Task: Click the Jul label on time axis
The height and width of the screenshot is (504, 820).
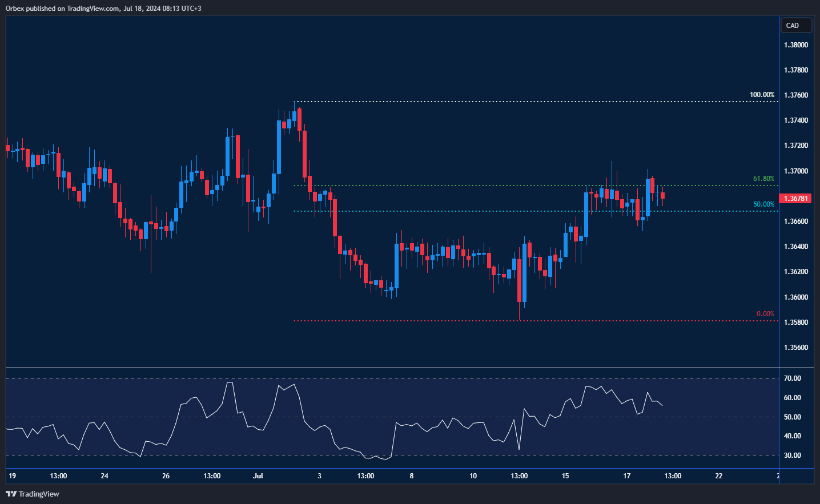Action: click(258, 476)
